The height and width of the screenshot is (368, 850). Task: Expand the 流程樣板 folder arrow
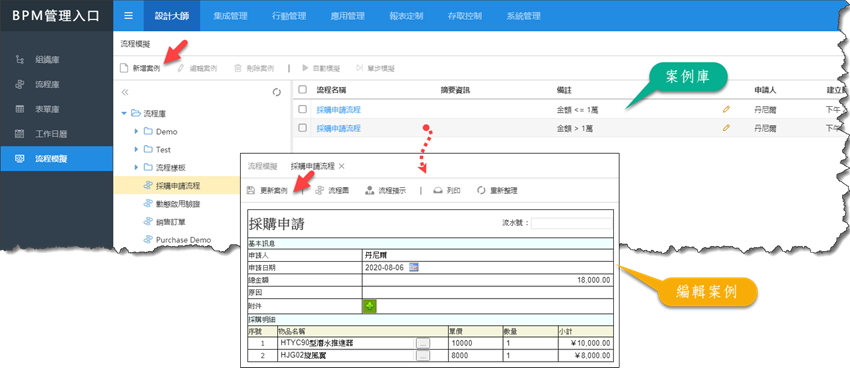[136, 167]
